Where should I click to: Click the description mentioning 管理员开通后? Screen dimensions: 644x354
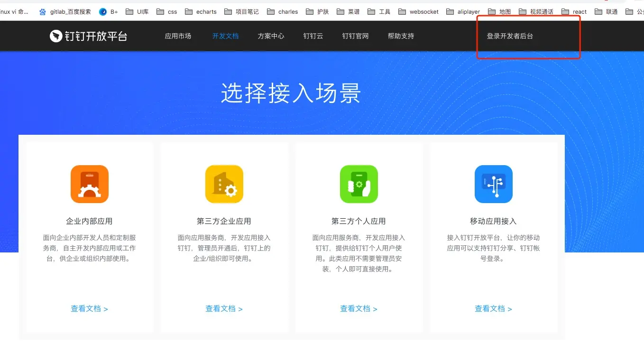[224, 248]
